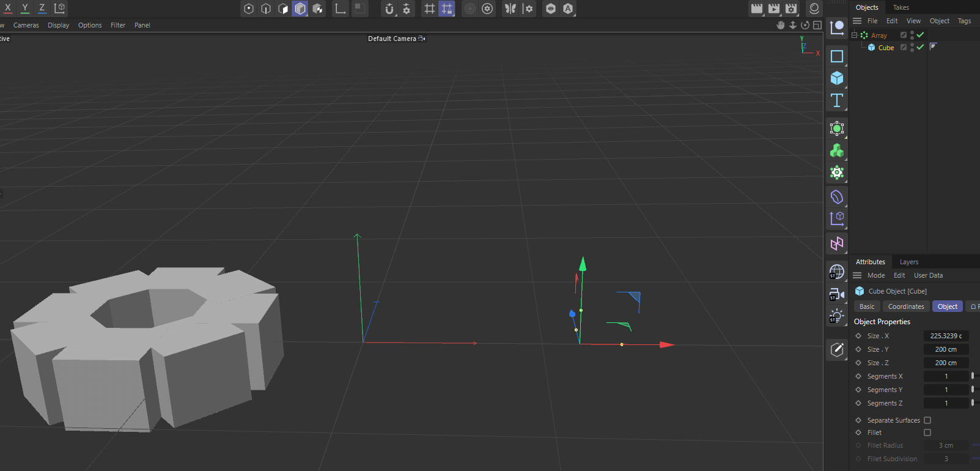Screen dimensions: 980x471
Task: Click the hexagon pencil edit tool
Action: click(837, 350)
